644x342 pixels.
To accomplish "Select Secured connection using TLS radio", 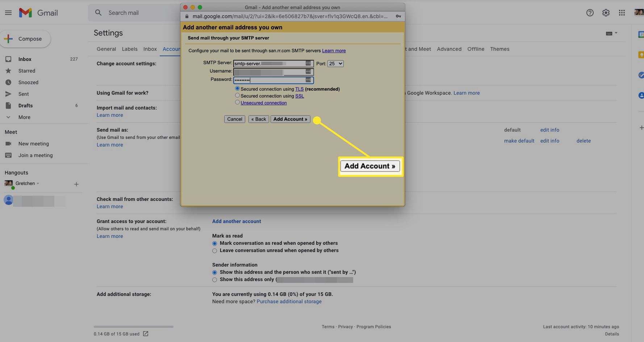I will click(x=237, y=88).
